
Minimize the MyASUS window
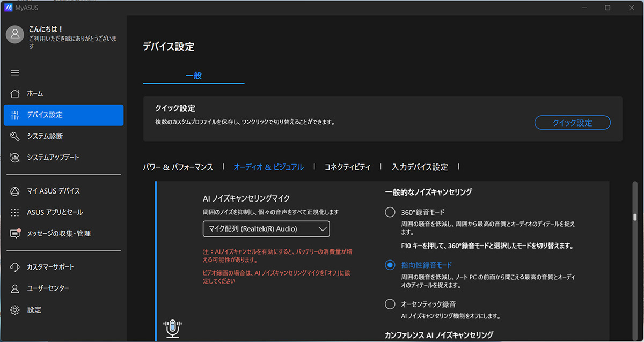(583, 8)
